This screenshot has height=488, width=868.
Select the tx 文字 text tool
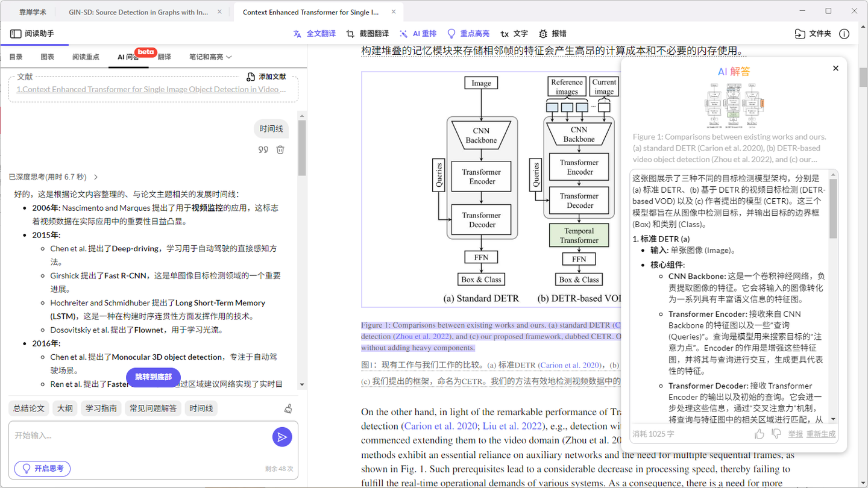pos(514,33)
